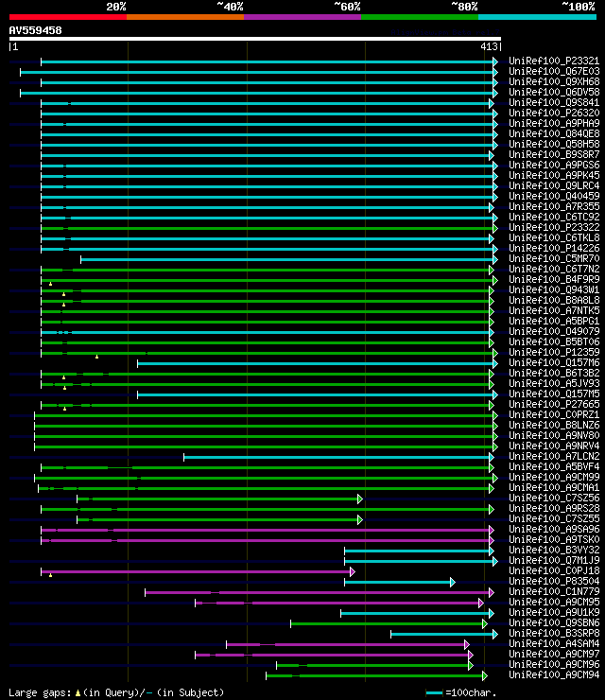Open the UniRef100_P26320 entry
Screen dimensions: 605x700
[x=554, y=113]
